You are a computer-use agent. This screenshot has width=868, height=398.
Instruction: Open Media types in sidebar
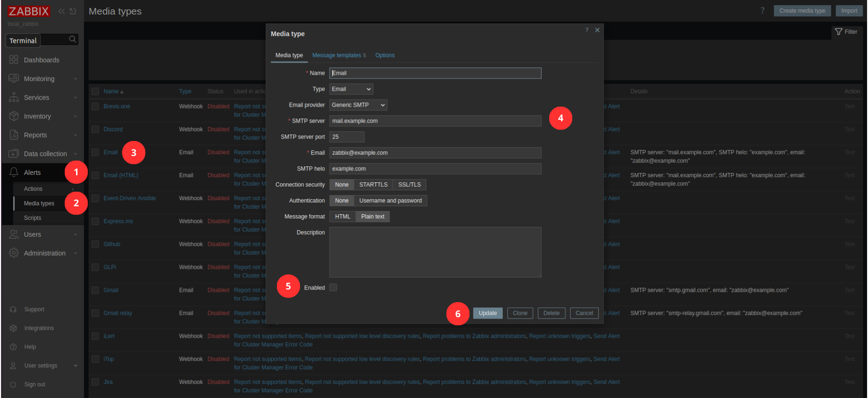[39, 203]
